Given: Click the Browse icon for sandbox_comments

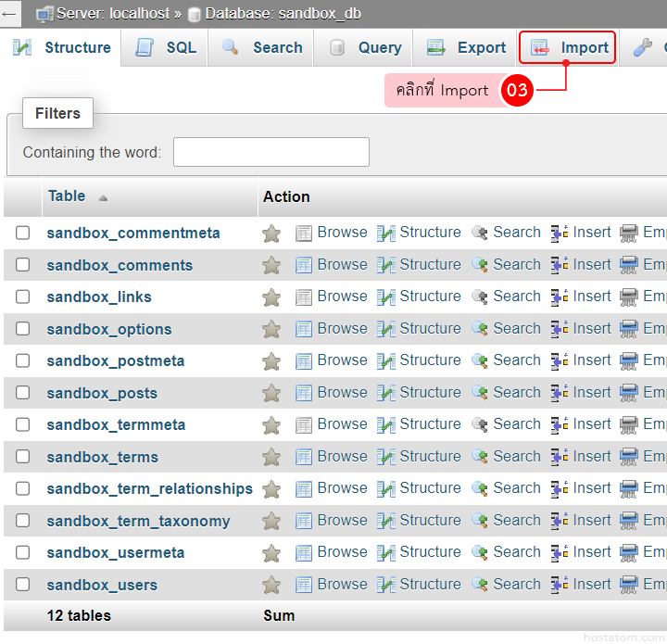Looking at the screenshot, I should (304, 265).
